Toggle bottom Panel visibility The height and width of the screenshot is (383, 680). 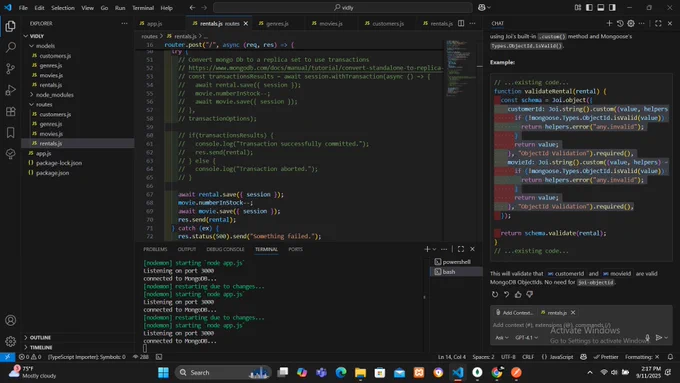601,8
